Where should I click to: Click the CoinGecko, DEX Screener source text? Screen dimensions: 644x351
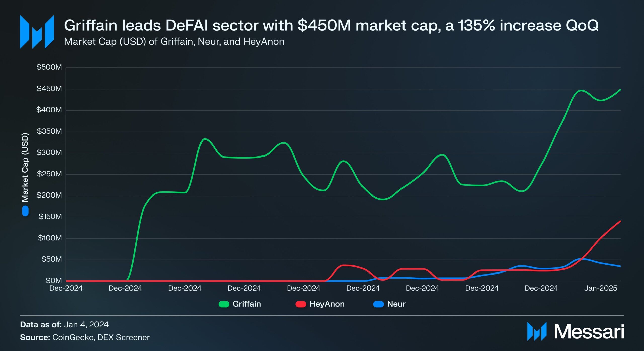click(x=101, y=337)
